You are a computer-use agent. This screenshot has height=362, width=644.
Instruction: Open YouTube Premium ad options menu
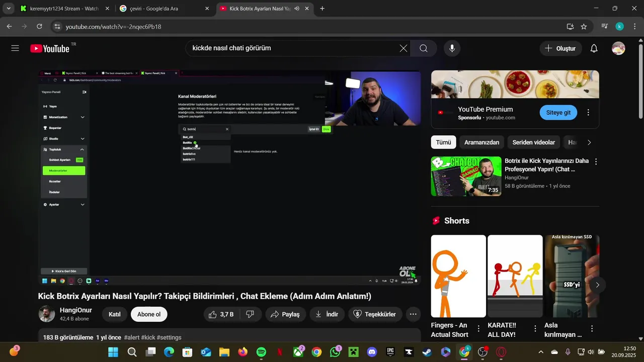[x=588, y=113]
